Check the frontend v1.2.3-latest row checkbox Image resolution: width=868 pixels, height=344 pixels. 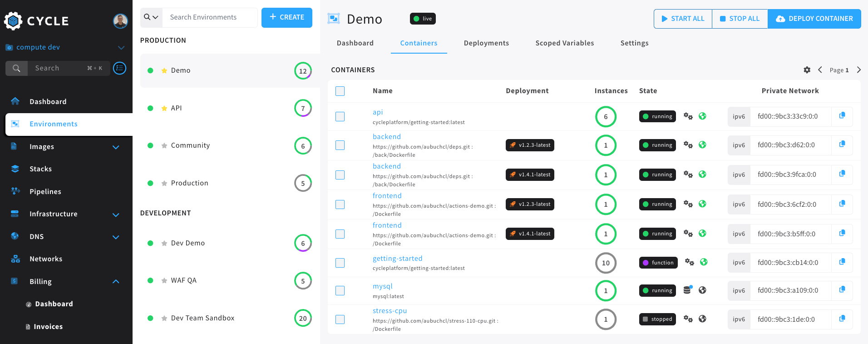pyautogui.click(x=340, y=204)
